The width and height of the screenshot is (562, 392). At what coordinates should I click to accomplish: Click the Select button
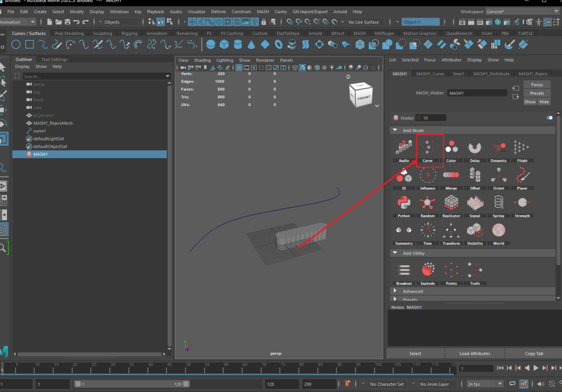415,353
